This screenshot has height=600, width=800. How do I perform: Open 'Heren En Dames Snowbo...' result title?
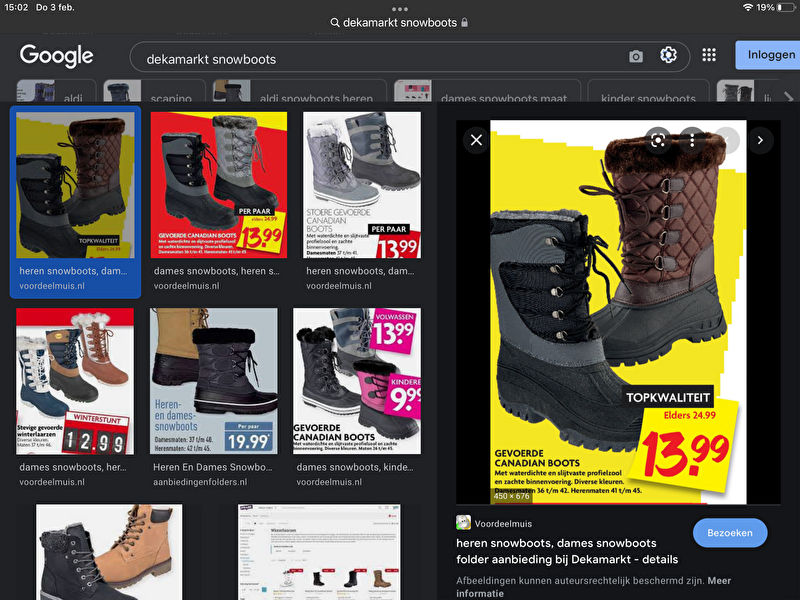pos(213,467)
